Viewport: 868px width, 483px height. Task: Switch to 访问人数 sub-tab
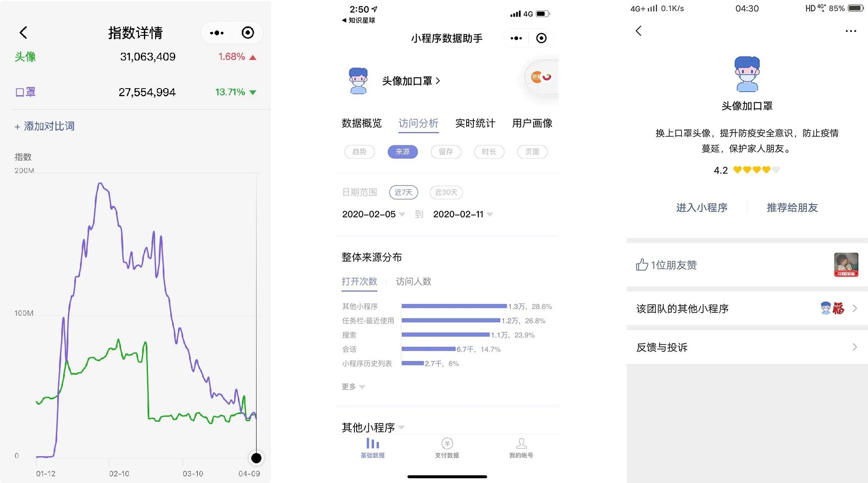[413, 281]
